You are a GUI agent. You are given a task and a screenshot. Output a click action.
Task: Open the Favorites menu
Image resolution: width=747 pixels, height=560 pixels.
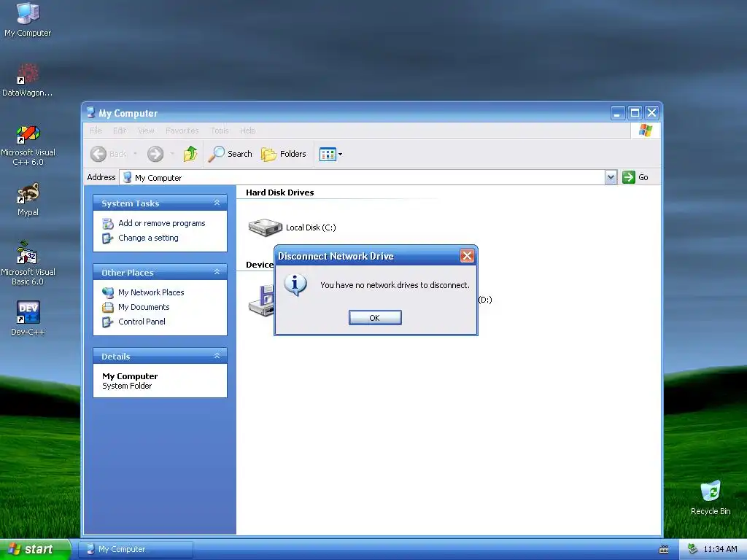point(182,131)
